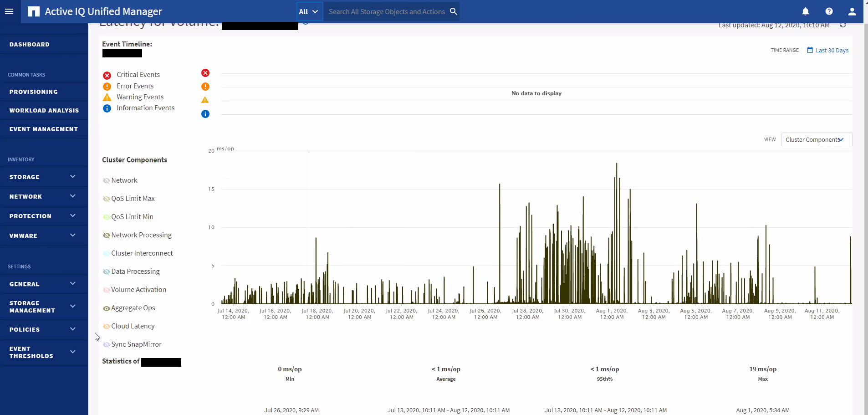
Task: Refresh the latency page data
Action: click(x=843, y=25)
